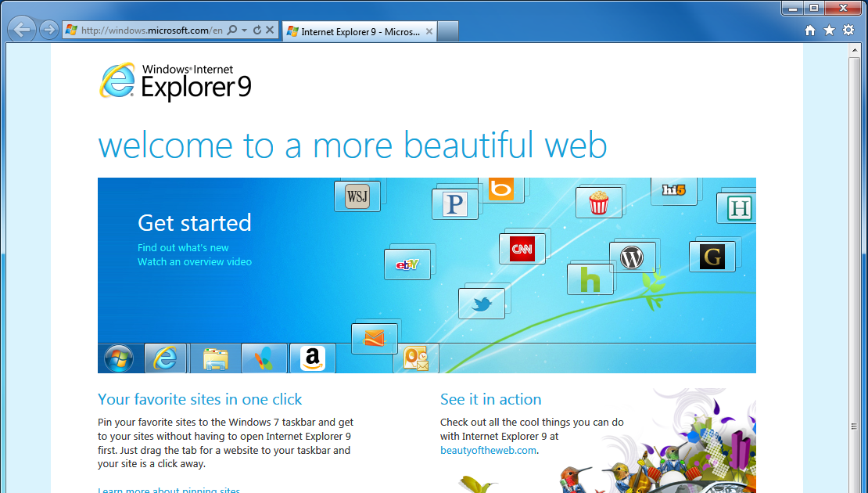Screen dimensions: 868x493
Task: Click the hummingbird artwork thumbnail
Action: click(657, 441)
